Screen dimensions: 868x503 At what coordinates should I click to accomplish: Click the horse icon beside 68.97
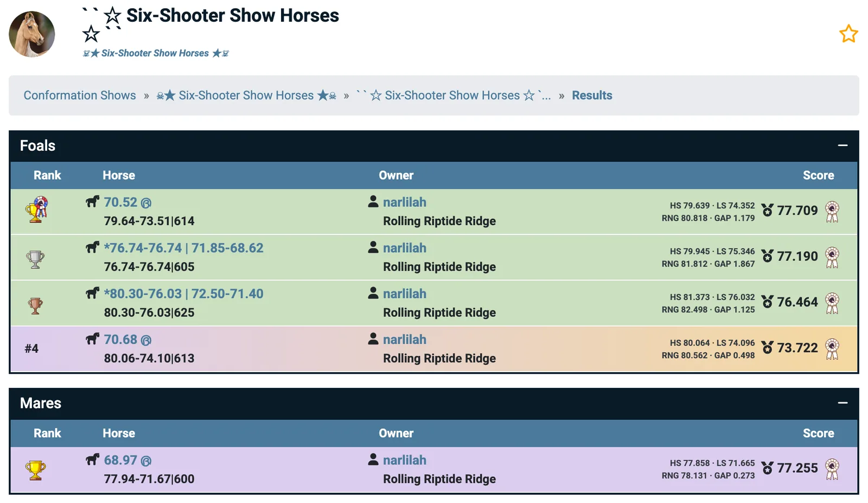93,460
